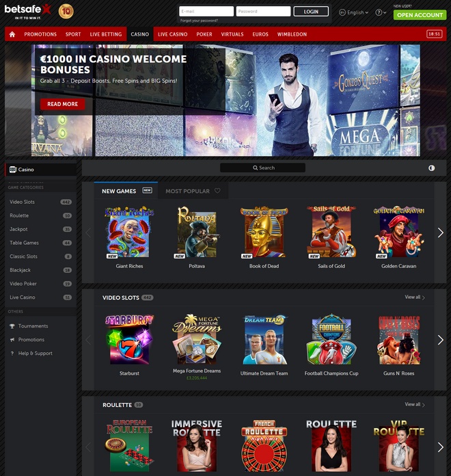Click the Help & Support question icon
This screenshot has height=476, width=451.
tap(12, 354)
